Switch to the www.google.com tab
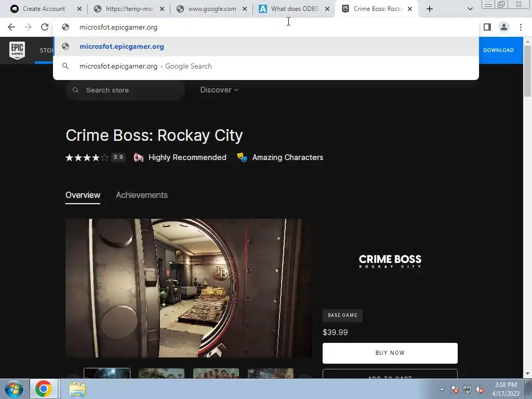The image size is (532, 399). 212,9
